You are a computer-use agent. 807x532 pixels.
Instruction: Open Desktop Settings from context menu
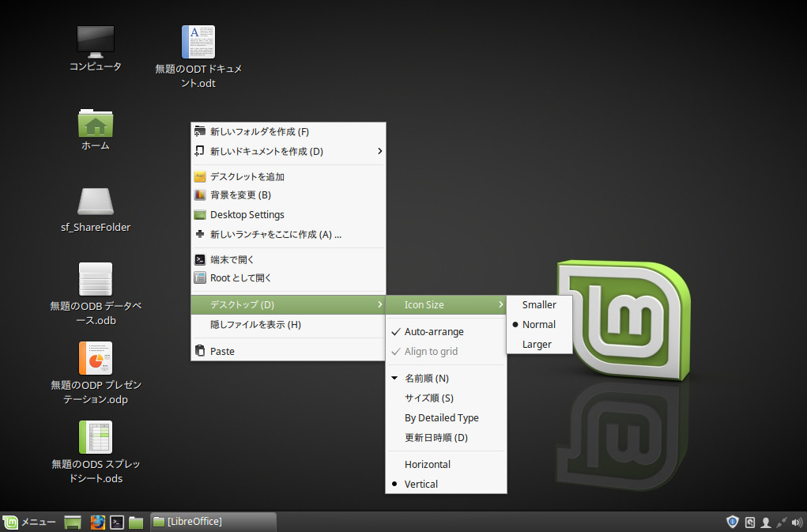(x=288, y=214)
